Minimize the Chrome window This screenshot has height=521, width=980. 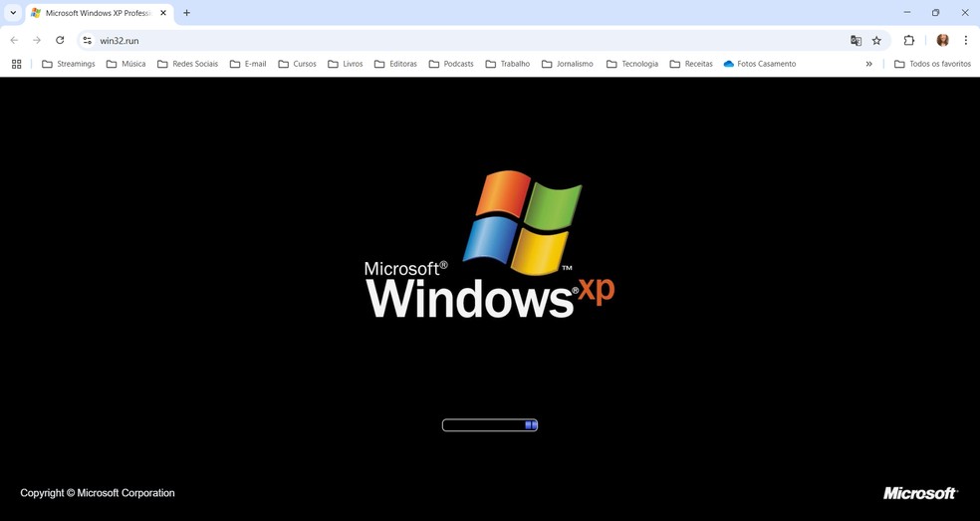pos(907,13)
